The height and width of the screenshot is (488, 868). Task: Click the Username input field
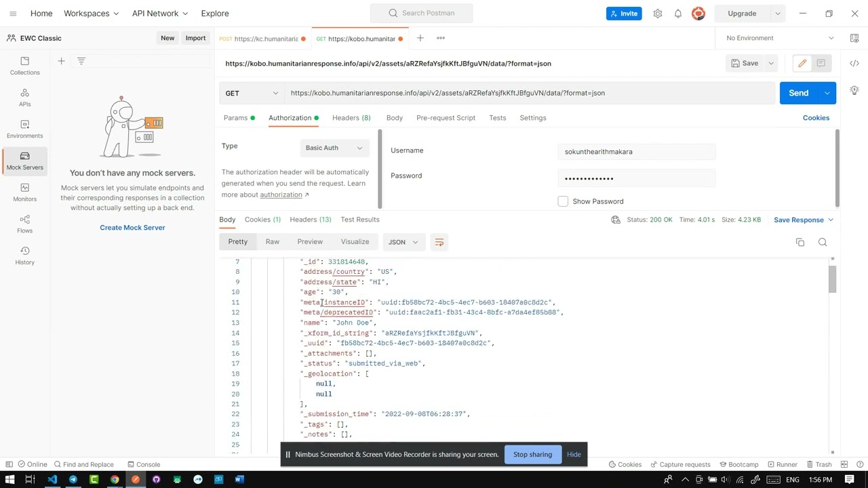click(636, 152)
